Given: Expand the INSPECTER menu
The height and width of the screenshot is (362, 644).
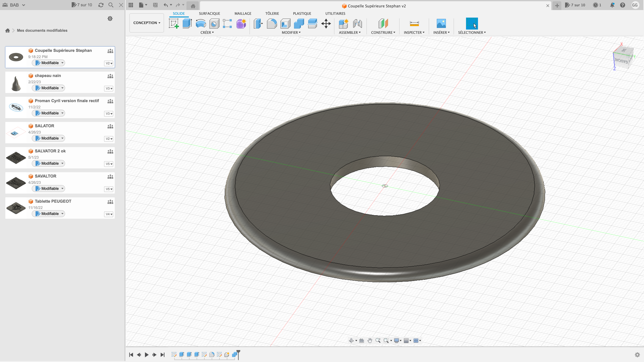Looking at the screenshot, I should [x=414, y=33].
